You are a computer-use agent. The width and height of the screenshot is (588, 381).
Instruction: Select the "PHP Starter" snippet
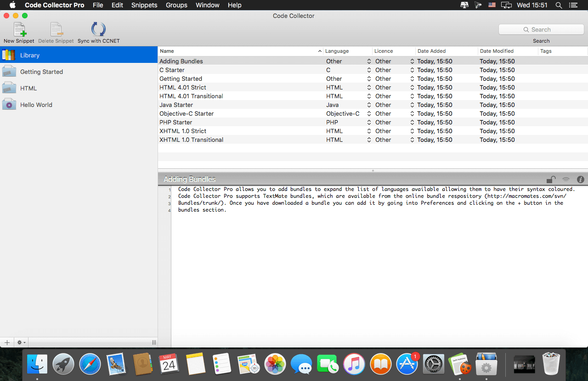pyautogui.click(x=373, y=122)
